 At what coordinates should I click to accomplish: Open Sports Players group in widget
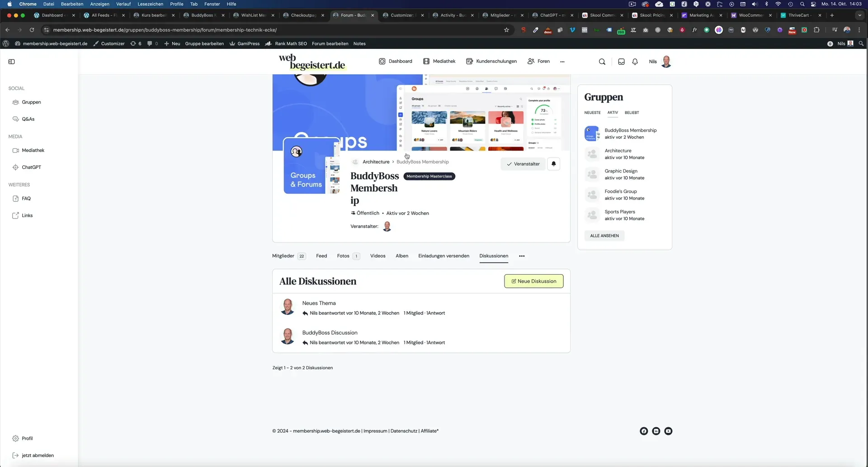click(x=619, y=212)
